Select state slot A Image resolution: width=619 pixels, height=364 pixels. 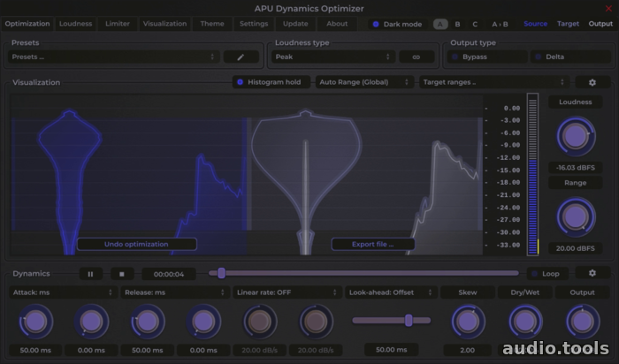point(440,24)
